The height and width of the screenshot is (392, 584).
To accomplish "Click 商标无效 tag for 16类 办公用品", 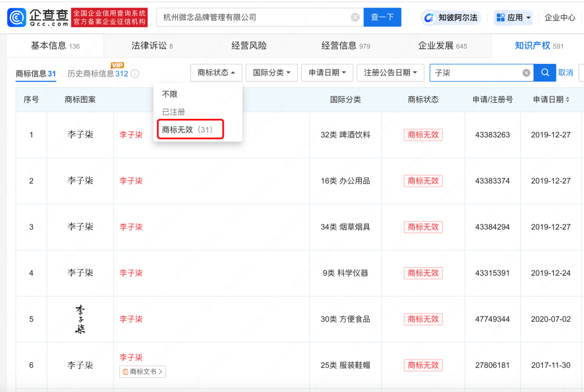I will point(423,181).
